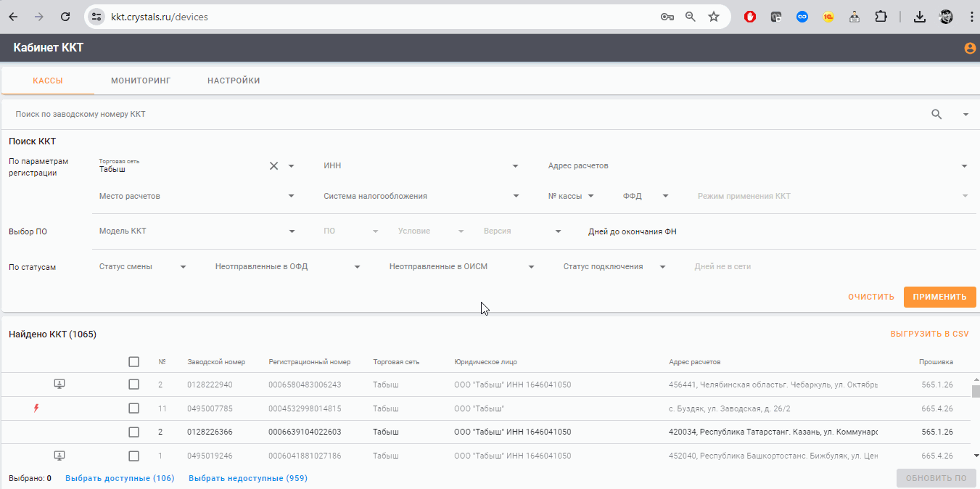Image resolution: width=980 pixels, height=489 pixels.
Task: Click the table's vertical scrollbar thumb
Action: (976, 392)
